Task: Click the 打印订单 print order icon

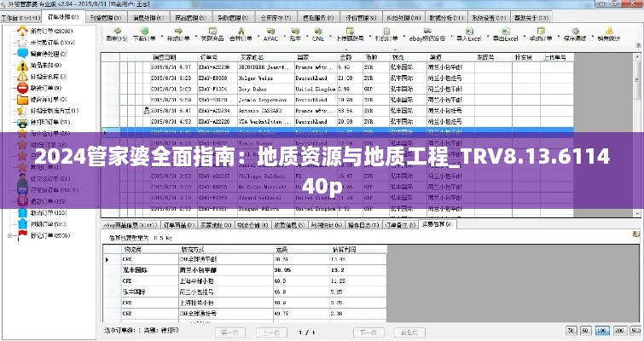Action: 386,31
